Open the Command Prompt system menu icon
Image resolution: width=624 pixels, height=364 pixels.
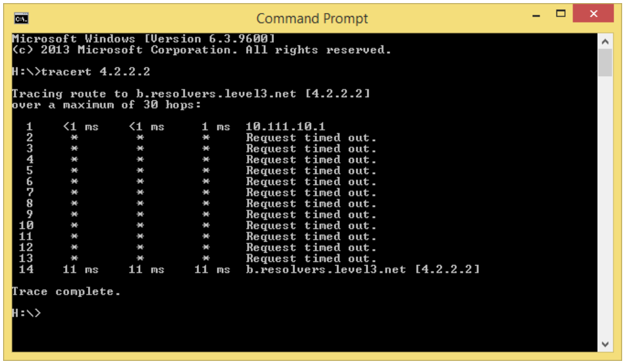click(x=21, y=19)
